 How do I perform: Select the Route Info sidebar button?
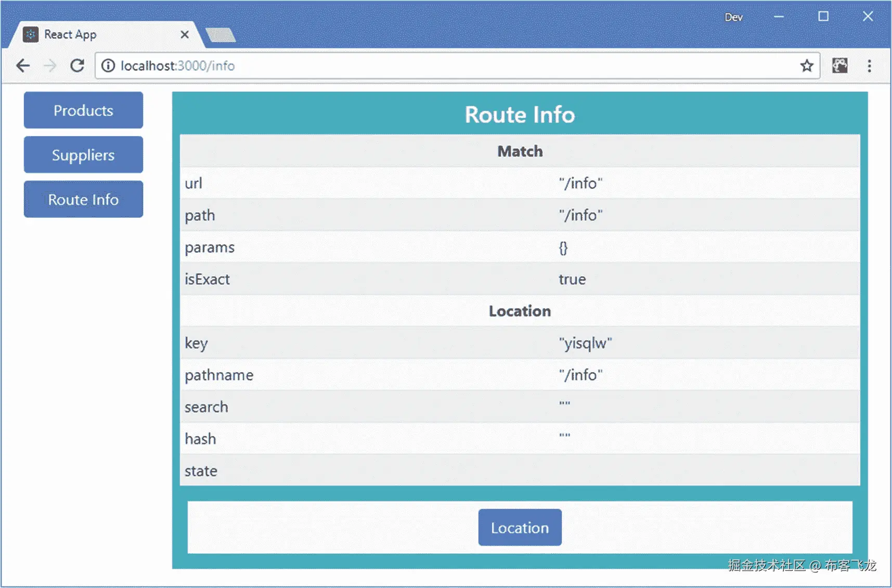coord(83,199)
